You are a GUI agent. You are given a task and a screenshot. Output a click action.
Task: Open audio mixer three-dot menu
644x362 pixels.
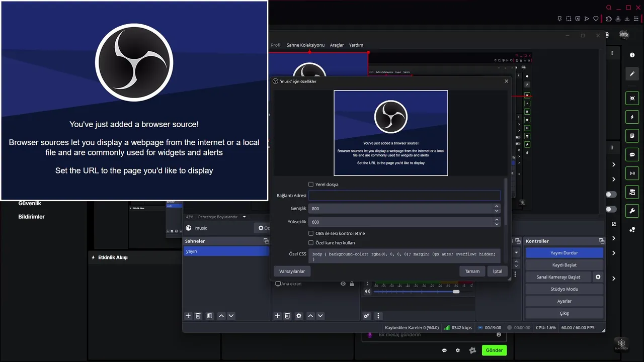378,316
